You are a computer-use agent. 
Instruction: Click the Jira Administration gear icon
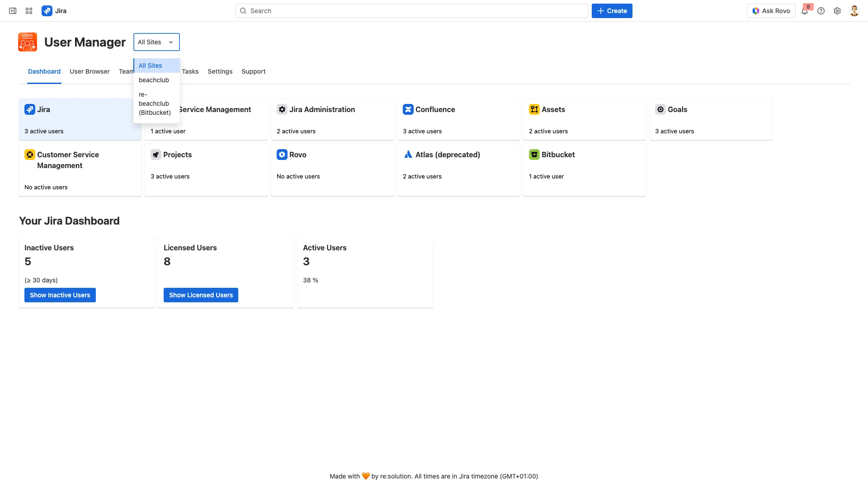[282, 109]
